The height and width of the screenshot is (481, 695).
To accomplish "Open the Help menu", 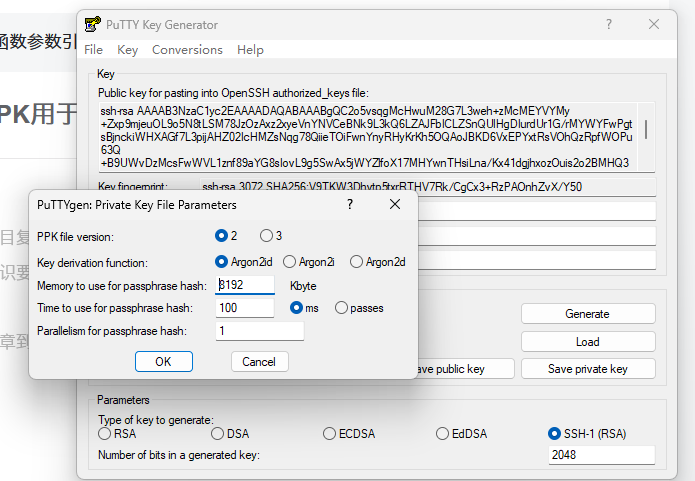I will pyautogui.click(x=250, y=50).
